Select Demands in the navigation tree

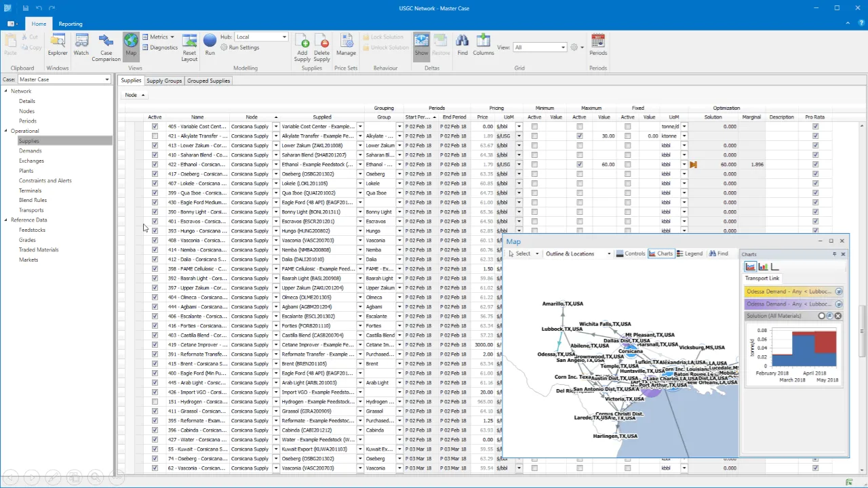pyautogui.click(x=31, y=151)
